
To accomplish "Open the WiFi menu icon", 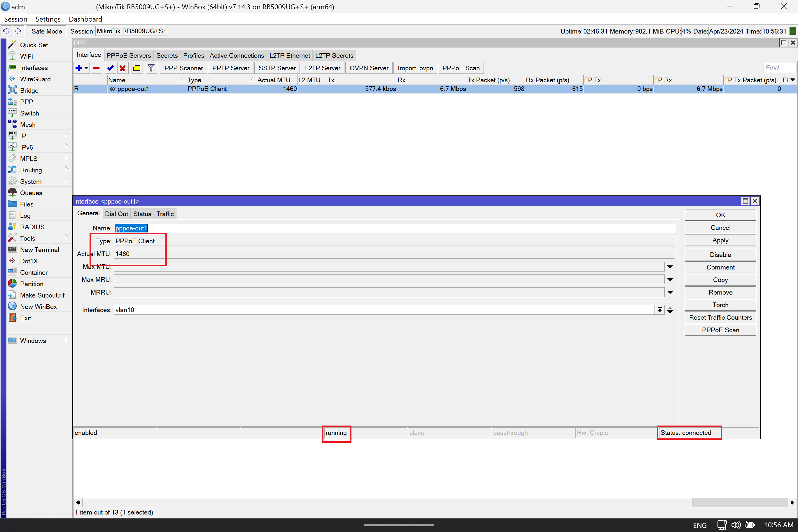I will click(x=13, y=56).
